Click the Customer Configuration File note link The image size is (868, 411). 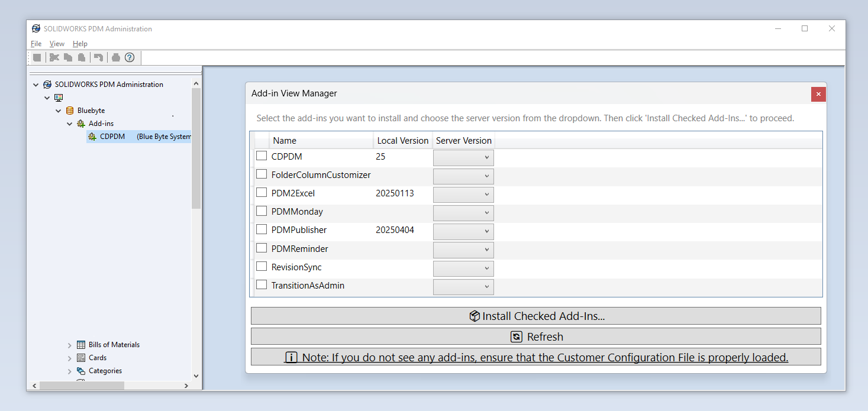click(536, 357)
